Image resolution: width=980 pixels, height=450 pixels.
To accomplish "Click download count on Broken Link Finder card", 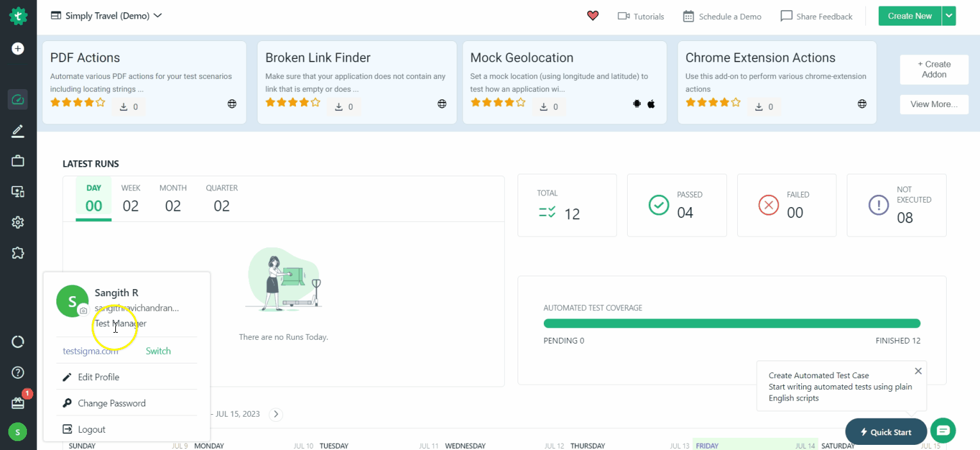I will (x=344, y=107).
